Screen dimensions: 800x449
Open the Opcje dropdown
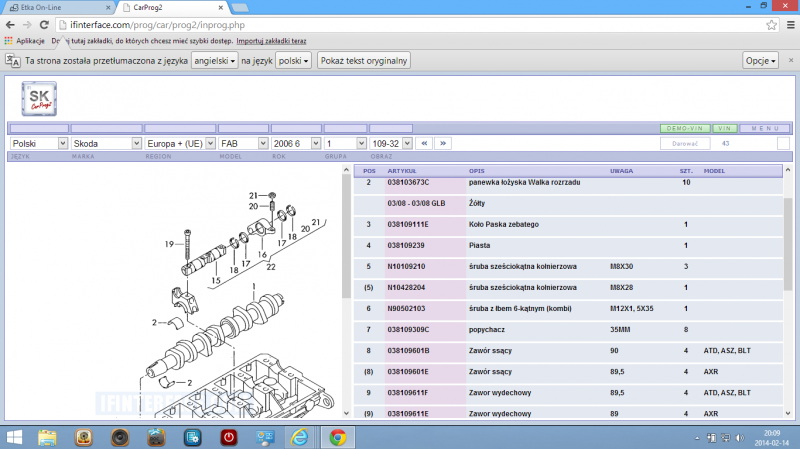760,61
